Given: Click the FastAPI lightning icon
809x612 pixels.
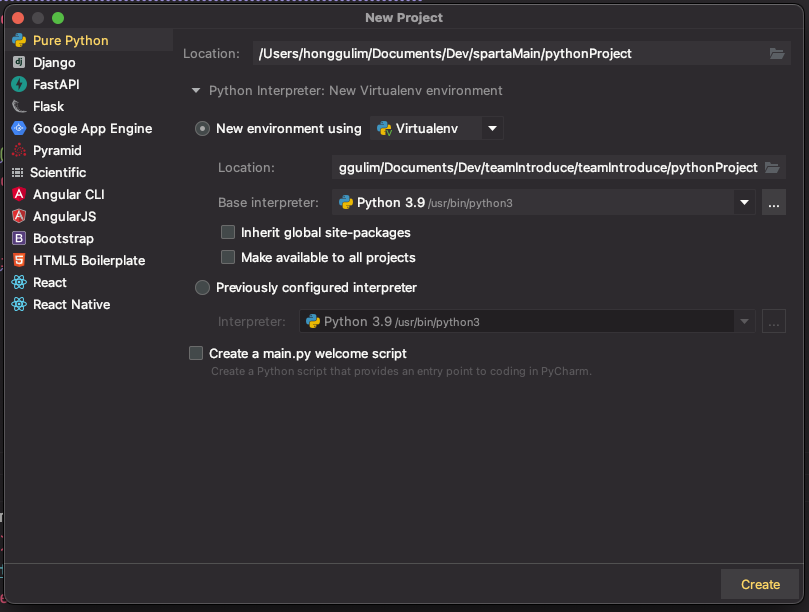Looking at the screenshot, I should [x=19, y=84].
